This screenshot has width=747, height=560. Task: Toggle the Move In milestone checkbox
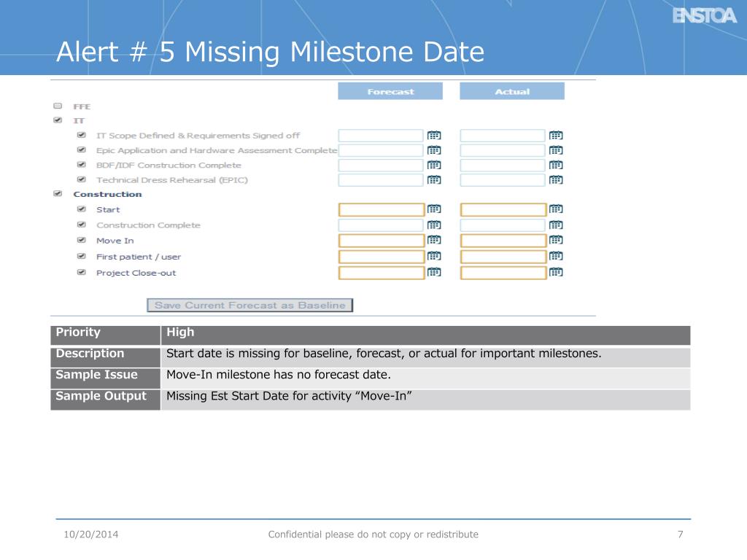click(82, 240)
